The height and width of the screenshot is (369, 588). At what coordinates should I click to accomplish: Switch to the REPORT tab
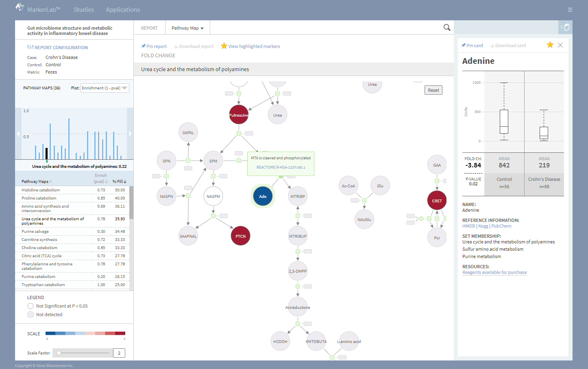pyautogui.click(x=149, y=28)
